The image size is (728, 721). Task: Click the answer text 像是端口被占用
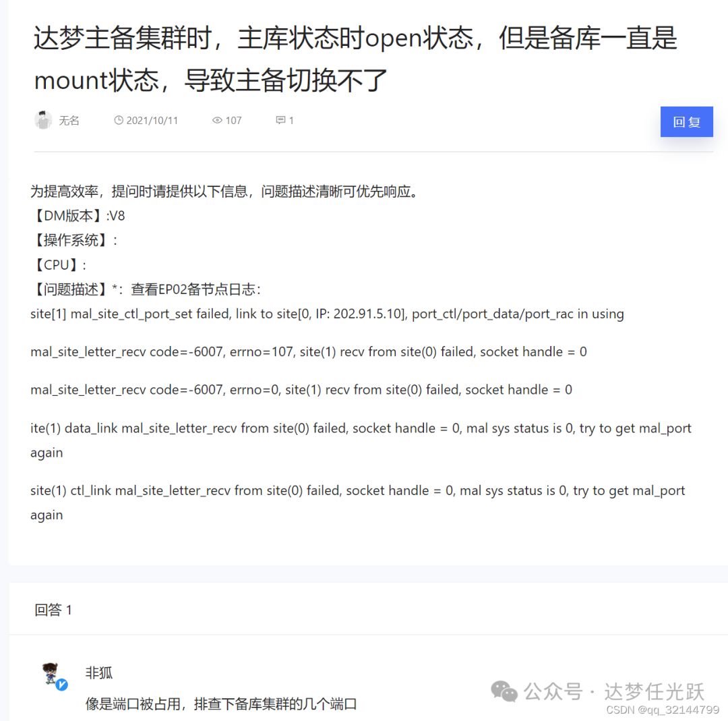[x=221, y=704]
